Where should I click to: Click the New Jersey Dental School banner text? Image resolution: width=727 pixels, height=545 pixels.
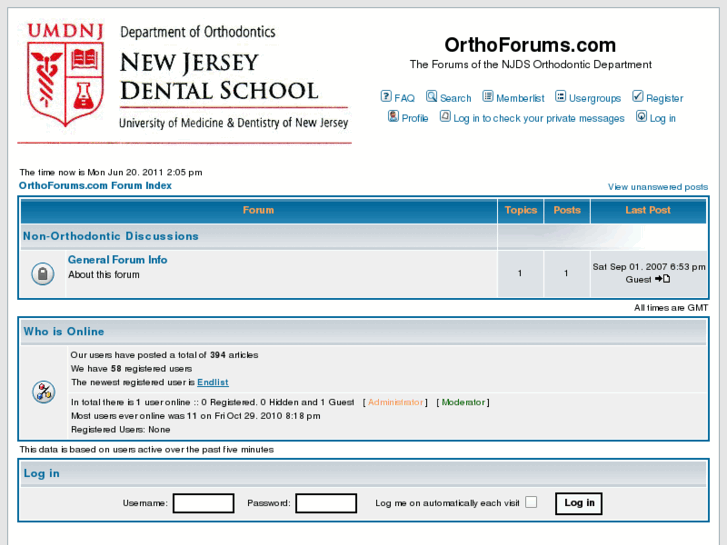coord(219,77)
